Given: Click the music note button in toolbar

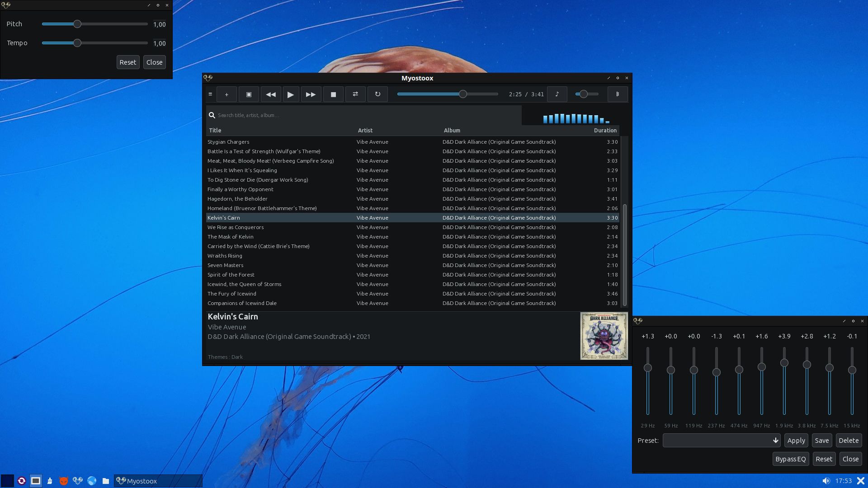Looking at the screenshot, I should [x=557, y=94].
